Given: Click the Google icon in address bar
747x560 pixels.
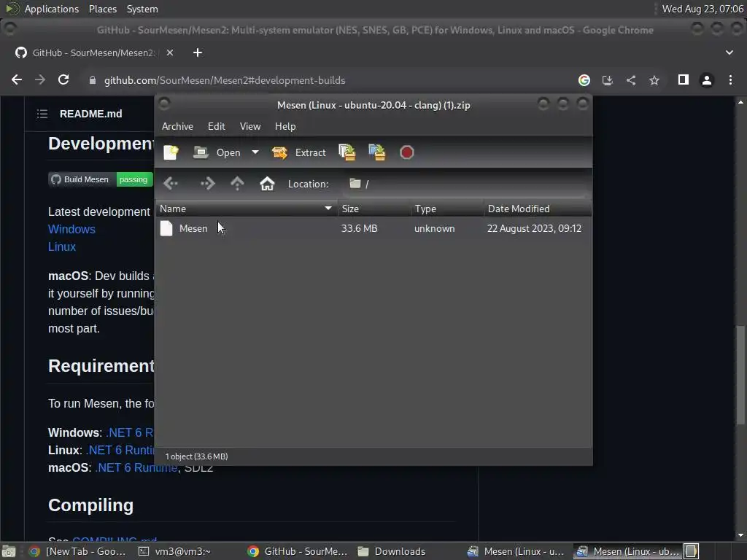Looking at the screenshot, I should [x=584, y=80].
